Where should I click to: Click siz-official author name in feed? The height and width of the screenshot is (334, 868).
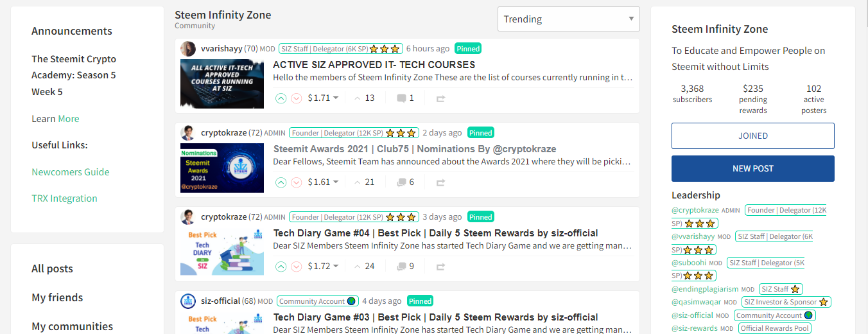tap(221, 301)
